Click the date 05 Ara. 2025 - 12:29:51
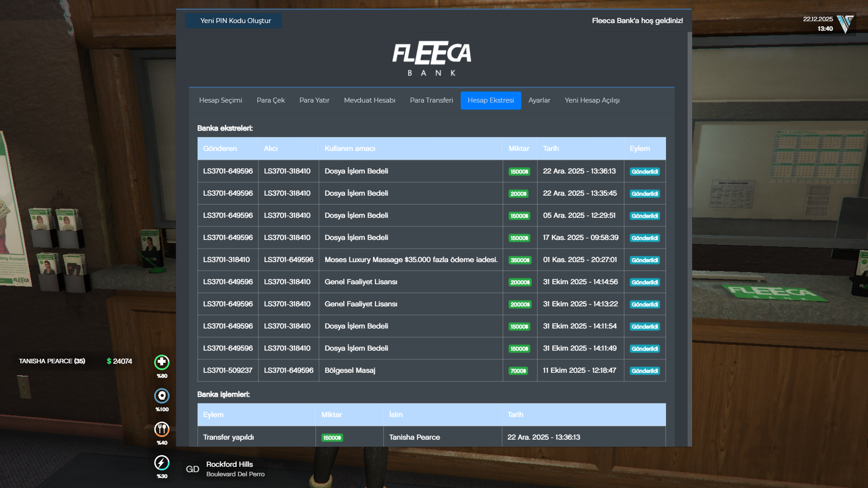 (x=579, y=216)
